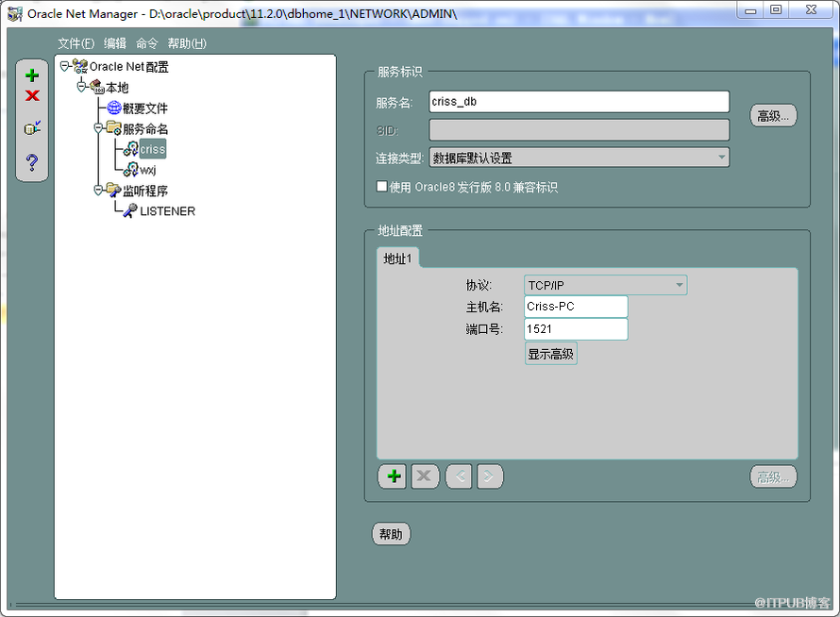Collapse the Oracle Net配置 root node

[64, 66]
